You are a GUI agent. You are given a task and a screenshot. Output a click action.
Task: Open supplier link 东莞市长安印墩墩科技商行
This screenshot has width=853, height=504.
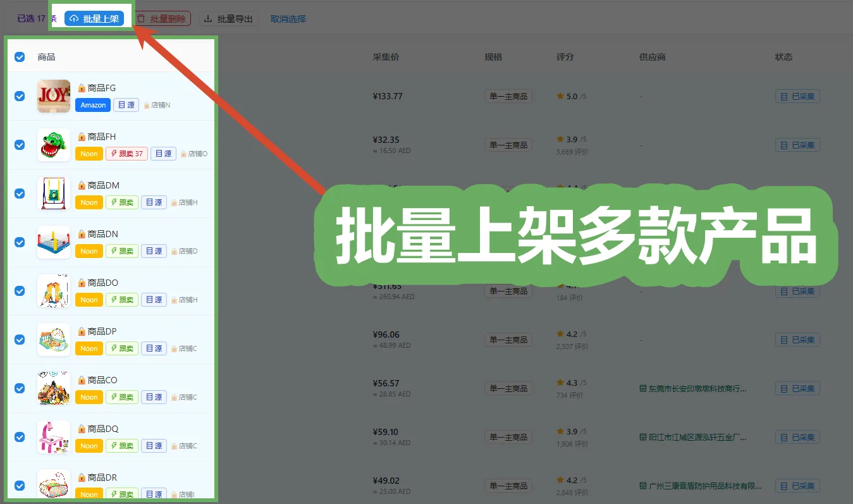tap(693, 388)
